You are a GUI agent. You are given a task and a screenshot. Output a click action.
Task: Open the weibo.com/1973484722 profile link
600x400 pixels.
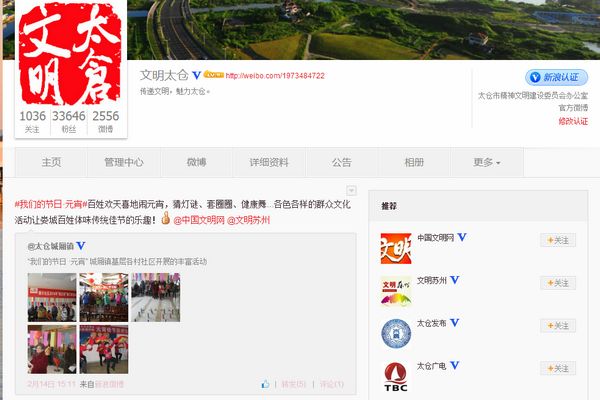pyautogui.click(x=275, y=76)
